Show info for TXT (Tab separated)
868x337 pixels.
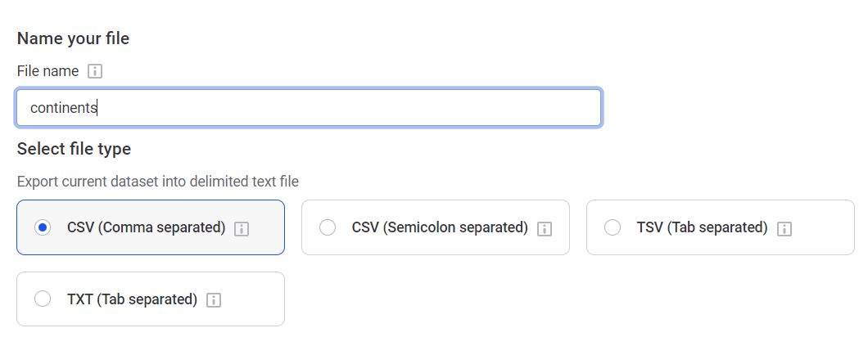[x=214, y=300]
